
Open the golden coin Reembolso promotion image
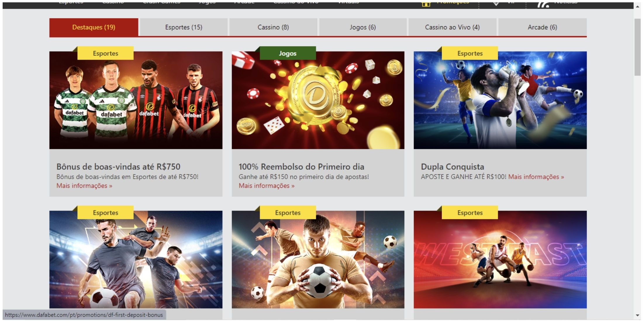tap(318, 100)
